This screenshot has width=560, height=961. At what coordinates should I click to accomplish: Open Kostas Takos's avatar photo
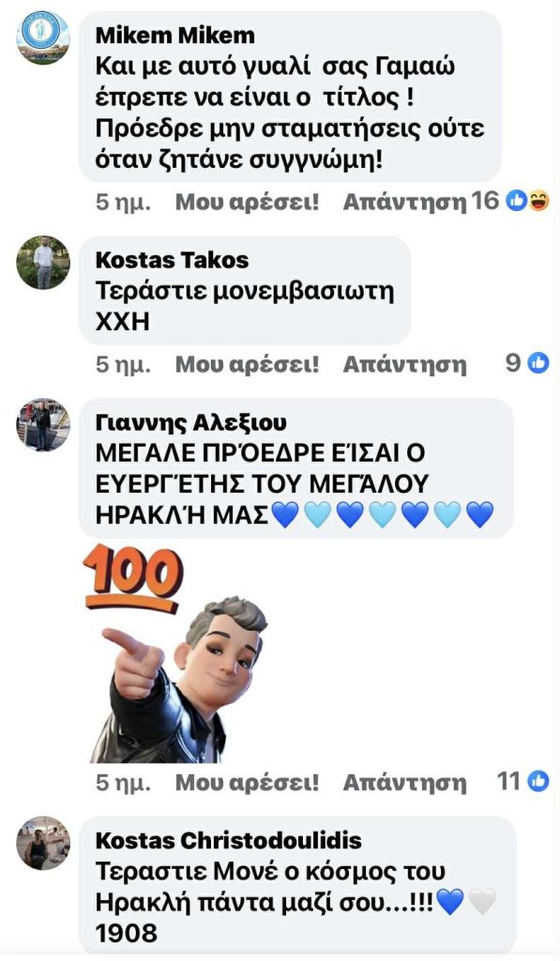coord(43,263)
